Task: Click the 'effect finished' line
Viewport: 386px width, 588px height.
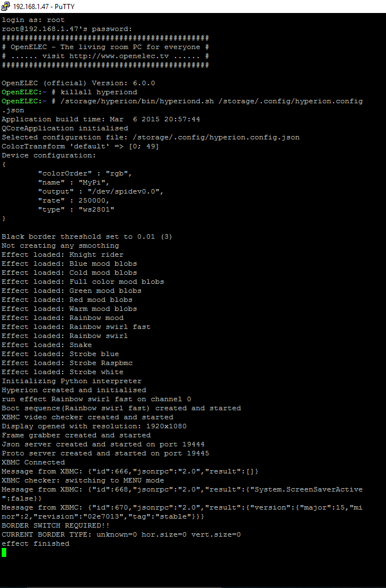Action: click(35, 543)
